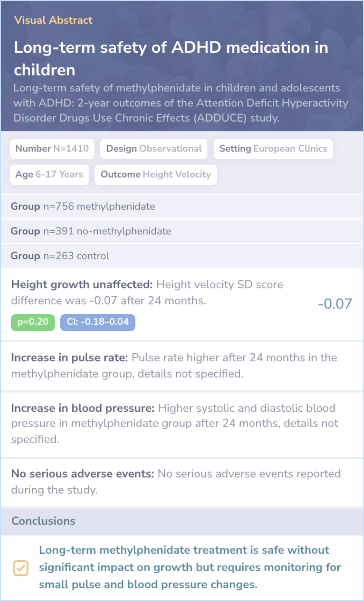
Task: Click the Visual Abstract header label
Action: (53, 20)
